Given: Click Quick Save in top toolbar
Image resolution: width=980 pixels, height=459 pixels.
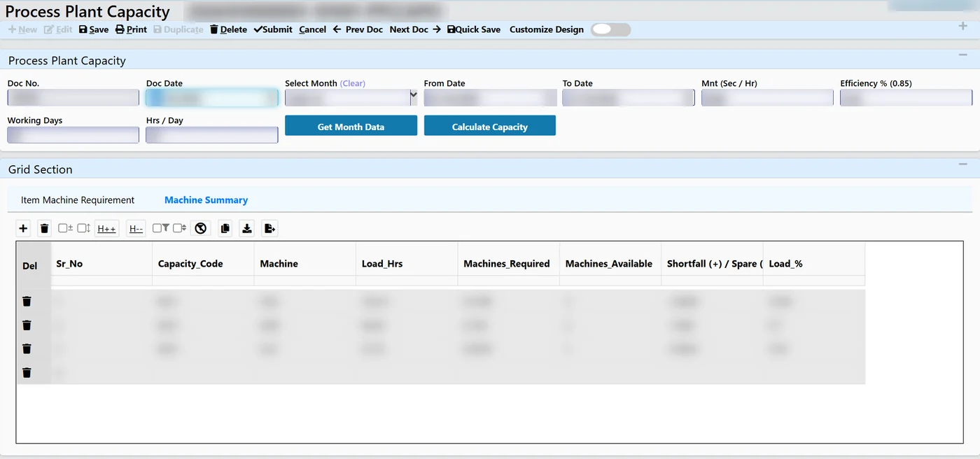Looking at the screenshot, I should tap(474, 29).
